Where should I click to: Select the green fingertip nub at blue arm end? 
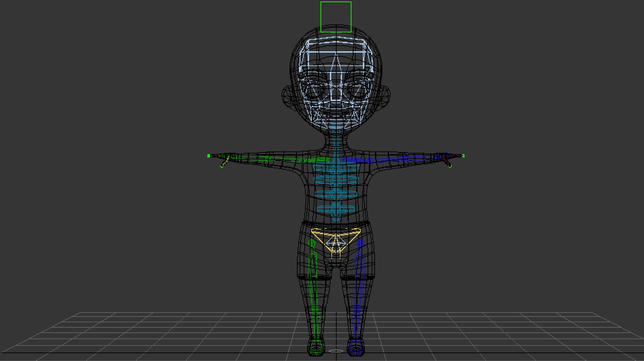[x=463, y=156]
